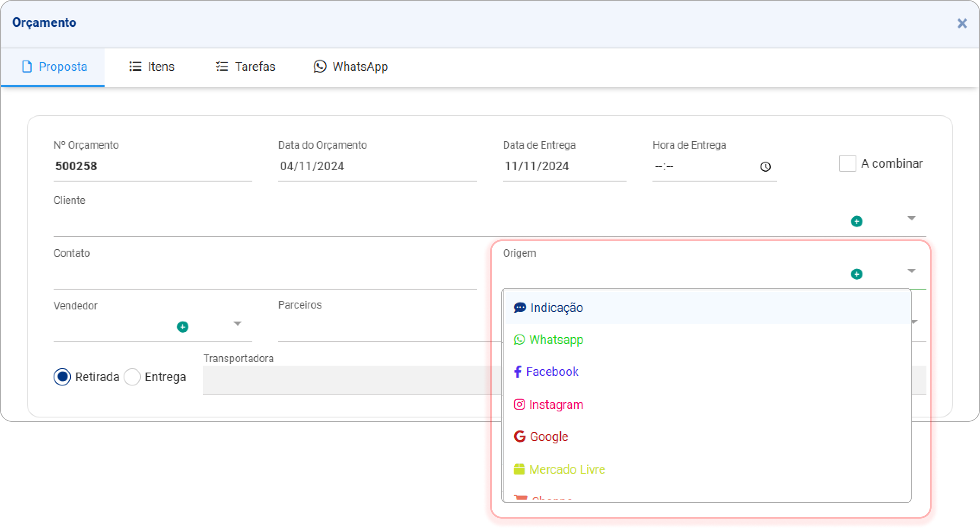
Task: Select the Entrega radio button
Action: coord(132,377)
